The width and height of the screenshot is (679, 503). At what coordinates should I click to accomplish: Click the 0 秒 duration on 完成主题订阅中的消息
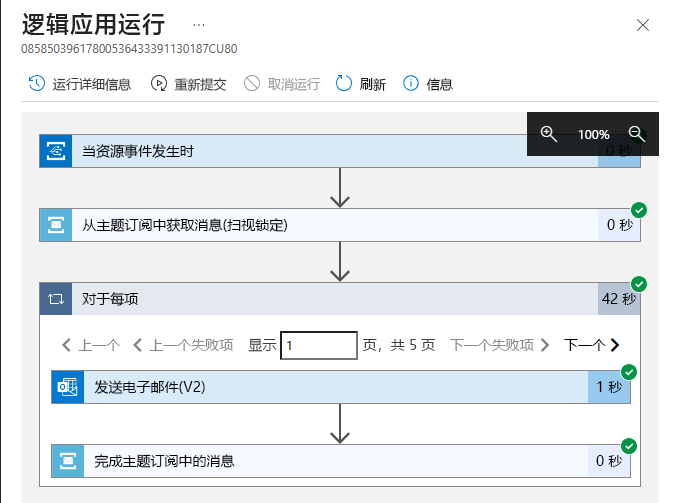click(609, 461)
